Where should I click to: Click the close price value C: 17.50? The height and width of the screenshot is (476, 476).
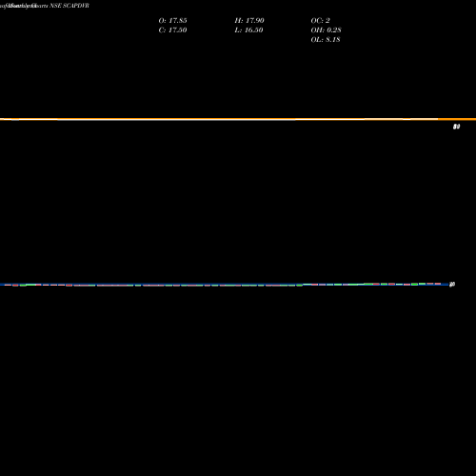pyautogui.click(x=172, y=30)
